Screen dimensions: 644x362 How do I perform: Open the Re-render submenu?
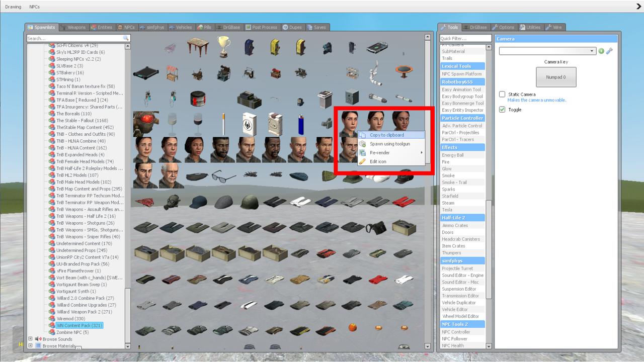tap(391, 153)
